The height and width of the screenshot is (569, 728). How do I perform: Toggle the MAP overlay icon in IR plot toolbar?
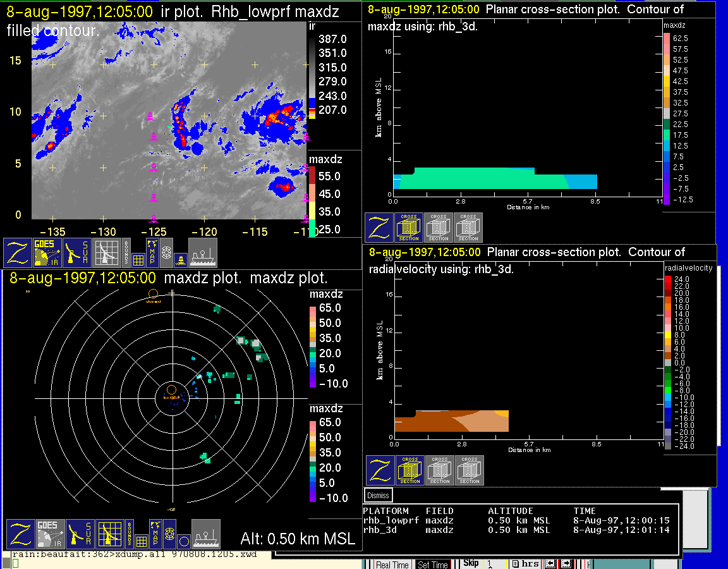152,252
